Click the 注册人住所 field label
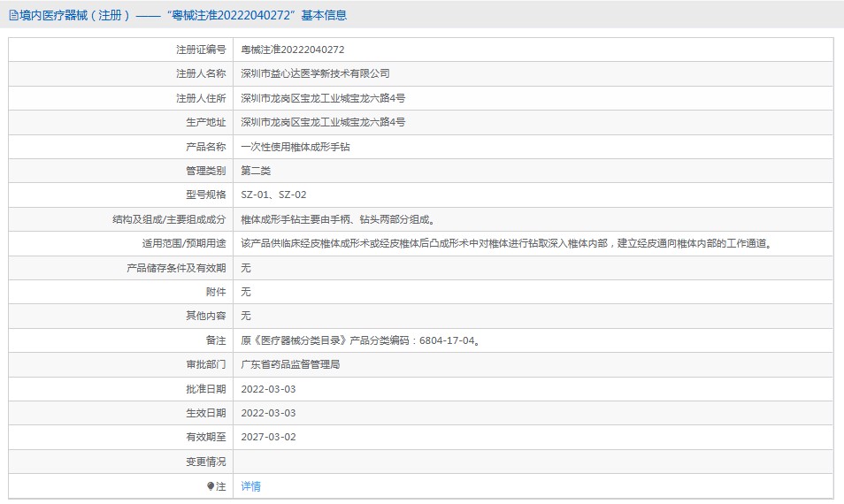 tap(201, 98)
